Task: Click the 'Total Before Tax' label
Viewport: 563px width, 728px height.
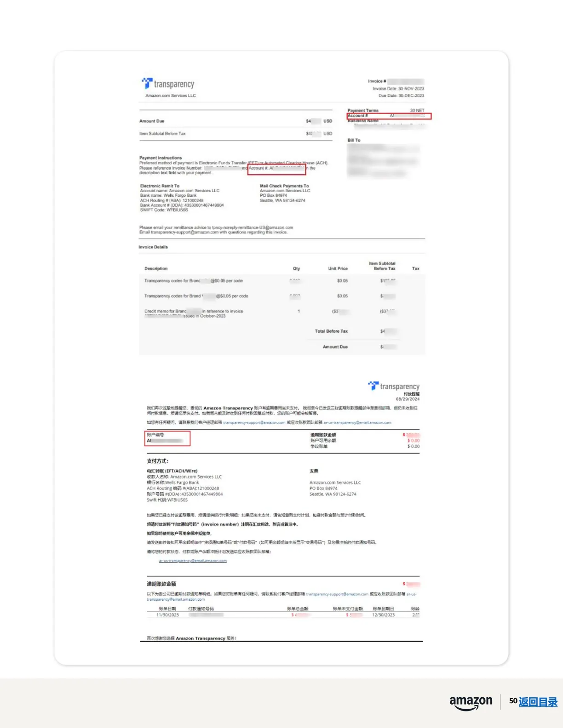Action: tap(331, 331)
